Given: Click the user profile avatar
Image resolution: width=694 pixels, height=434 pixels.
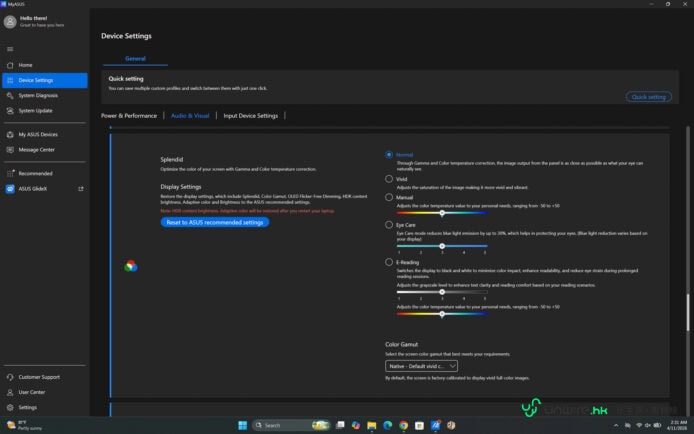Looking at the screenshot, I should (10, 22).
